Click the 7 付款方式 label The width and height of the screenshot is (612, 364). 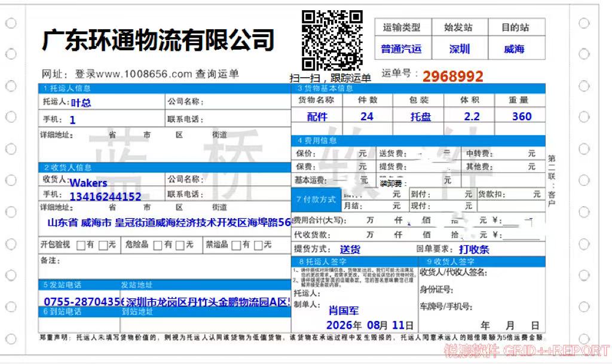point(316,200)
